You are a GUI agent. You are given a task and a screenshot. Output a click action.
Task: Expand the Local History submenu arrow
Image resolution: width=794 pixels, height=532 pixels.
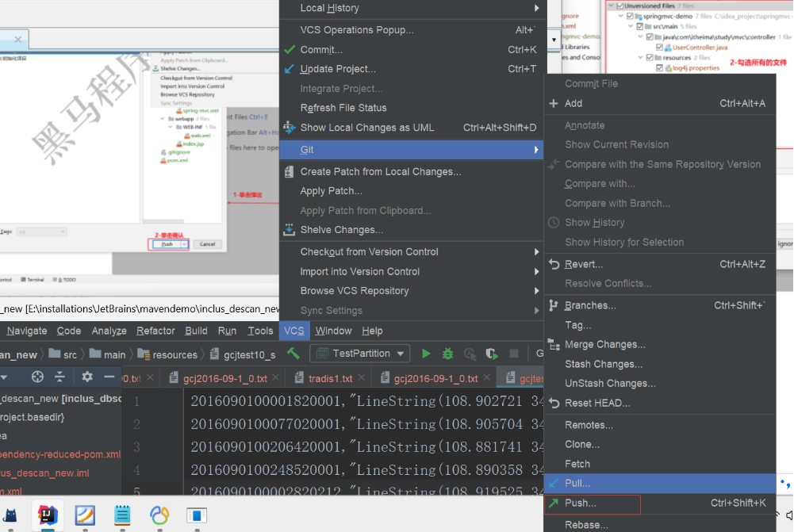click(536, 8)
